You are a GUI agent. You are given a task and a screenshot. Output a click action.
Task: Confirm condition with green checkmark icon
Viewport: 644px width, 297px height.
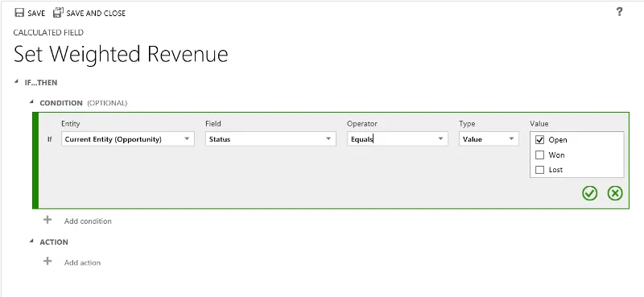pos(589,193)
